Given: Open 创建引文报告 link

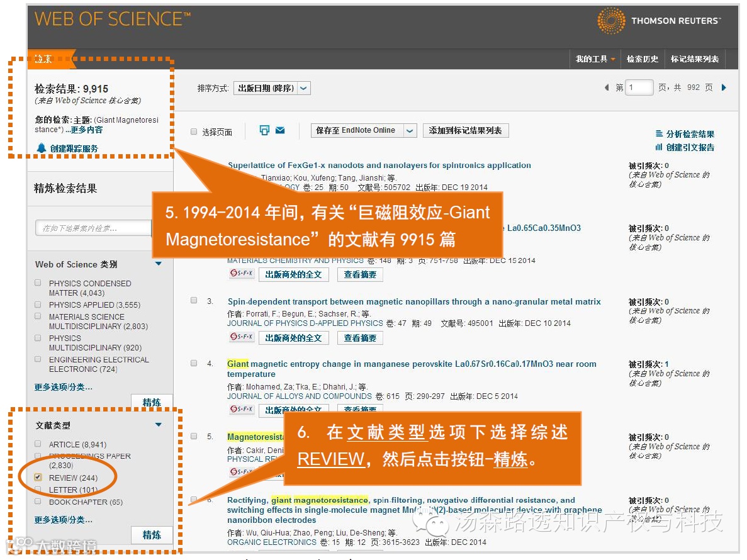Looking at the screenshot, I should pos(690,147).
